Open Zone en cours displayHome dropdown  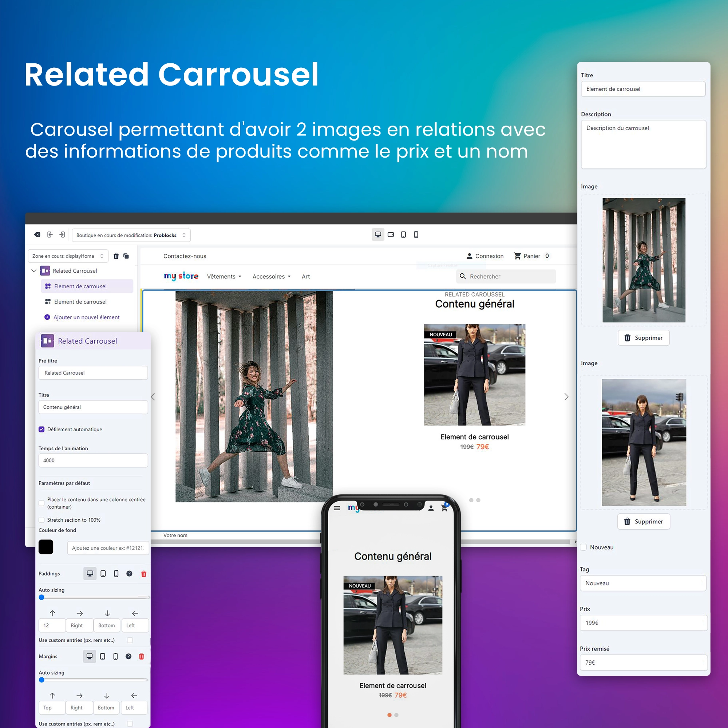pyautogui.click(x=68, y=256)
